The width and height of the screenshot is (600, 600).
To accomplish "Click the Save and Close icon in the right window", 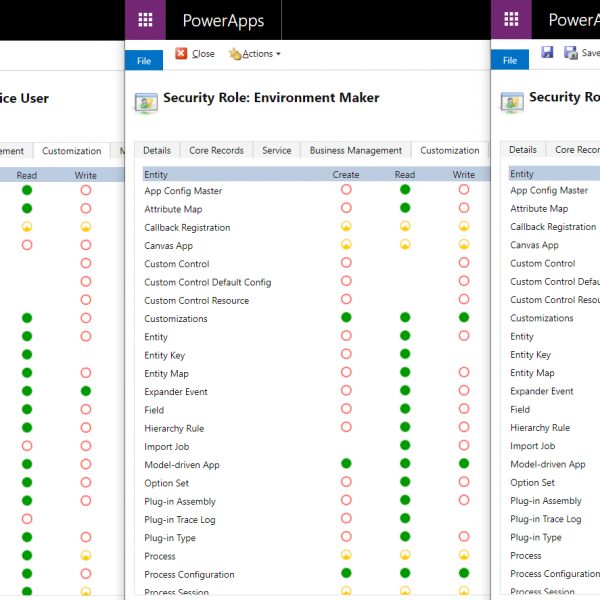I will click(571, 52).
